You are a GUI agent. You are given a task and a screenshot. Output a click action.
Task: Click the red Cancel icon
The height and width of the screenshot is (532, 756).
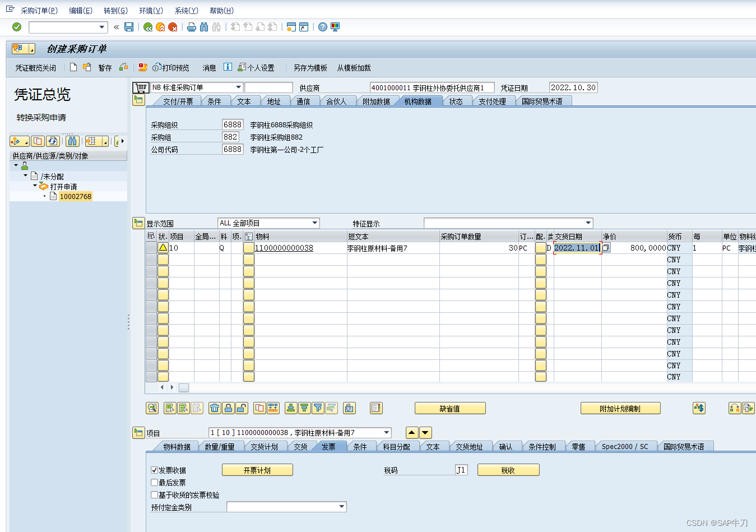(x=173, y=27)
